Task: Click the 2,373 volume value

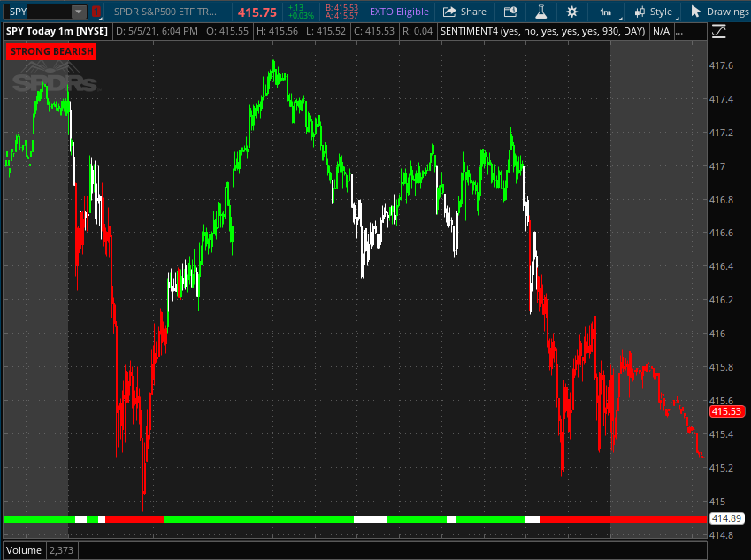Action: 61,550
